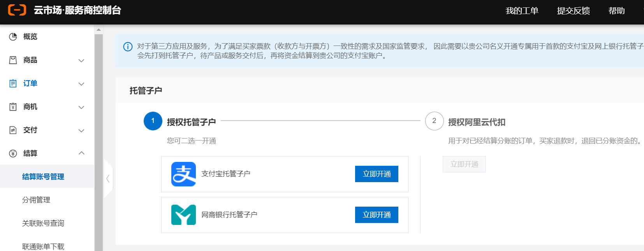The width and height of the screenshot is (644, 251).
Task: Click the shopping bag Products icon
Action: [13, 60]
